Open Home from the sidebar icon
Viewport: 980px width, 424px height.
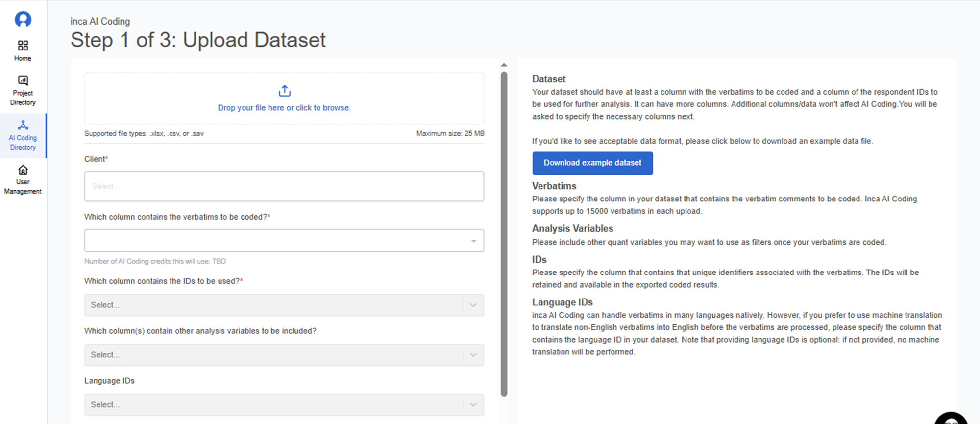point(23,46)
